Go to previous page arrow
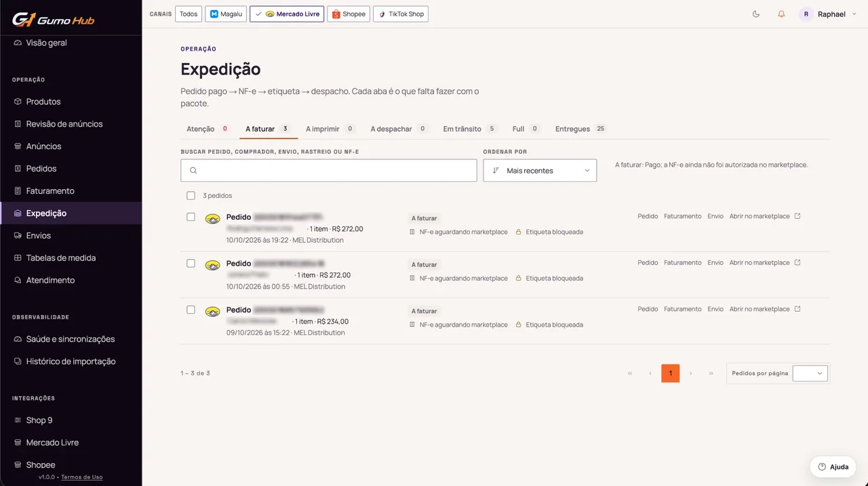The image size is (868, 486). click(650, 373)
